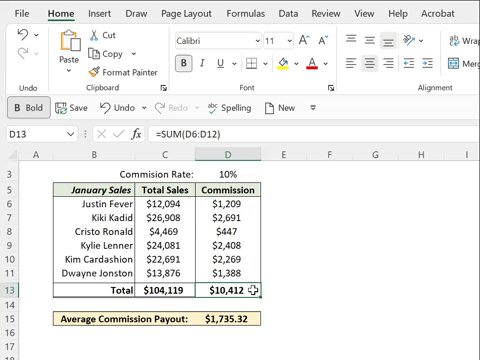
Task: Increase font size with larger A icon
Action: click(x=304, y=40)
